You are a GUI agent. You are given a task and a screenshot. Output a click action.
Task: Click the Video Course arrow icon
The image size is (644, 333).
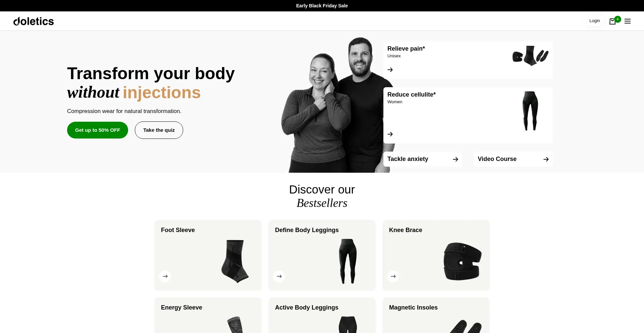[546, 159]
